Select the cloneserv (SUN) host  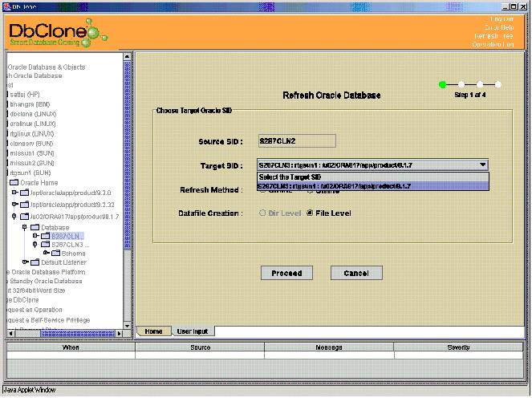pos(31,144)
